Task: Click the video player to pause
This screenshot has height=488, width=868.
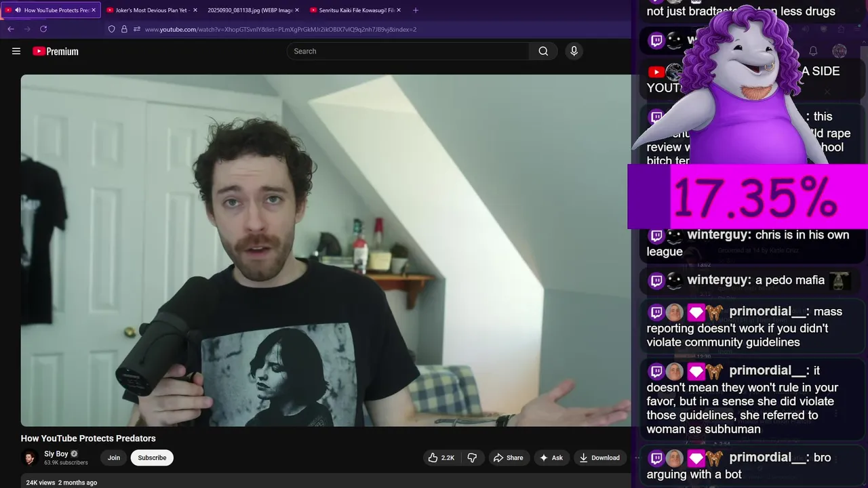Action: (x=325, y=250)
